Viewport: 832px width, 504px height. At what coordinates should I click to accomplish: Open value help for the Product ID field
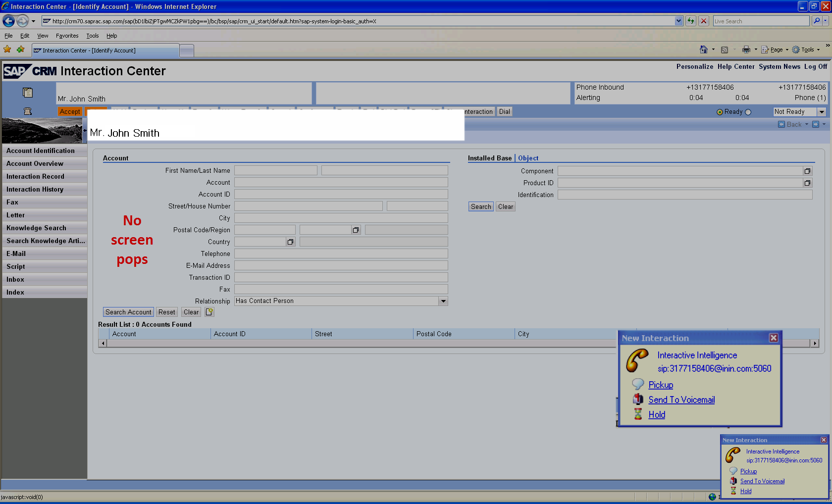pyautogui.click(x=807, y=183)
